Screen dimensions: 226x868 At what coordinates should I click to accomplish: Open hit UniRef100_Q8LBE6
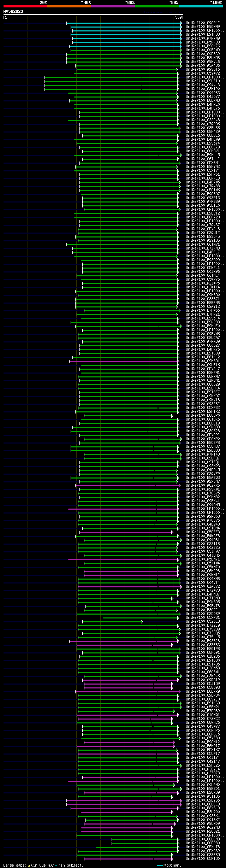pyautogui.click(x=203, y=135)
